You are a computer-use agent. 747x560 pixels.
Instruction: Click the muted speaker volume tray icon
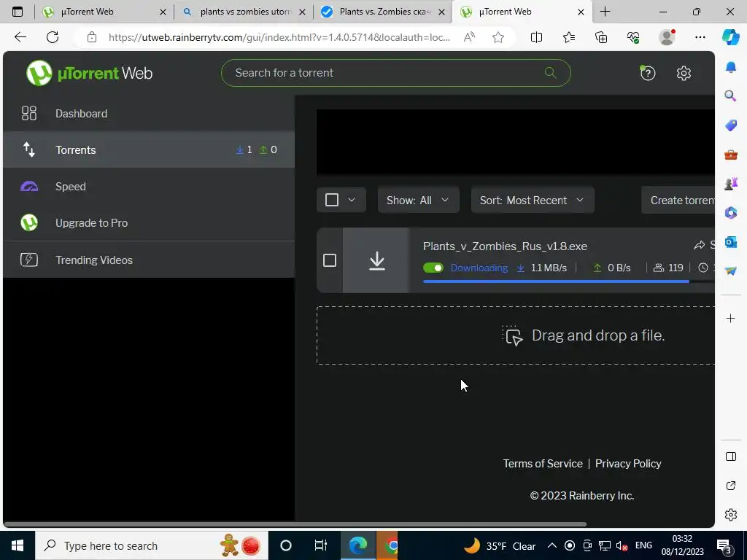click(x=622, y=545)
